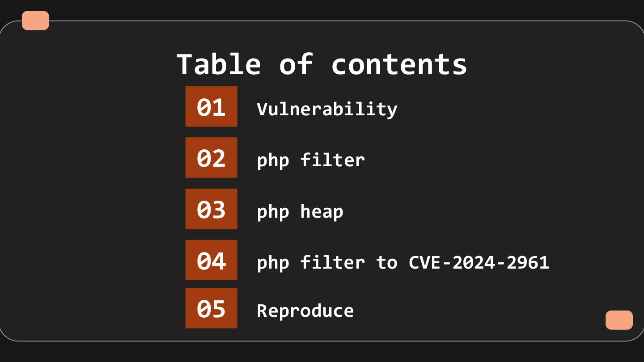Screen dimensions: 644x362
Task: Click the 02 number box
Action: point(211,157)
